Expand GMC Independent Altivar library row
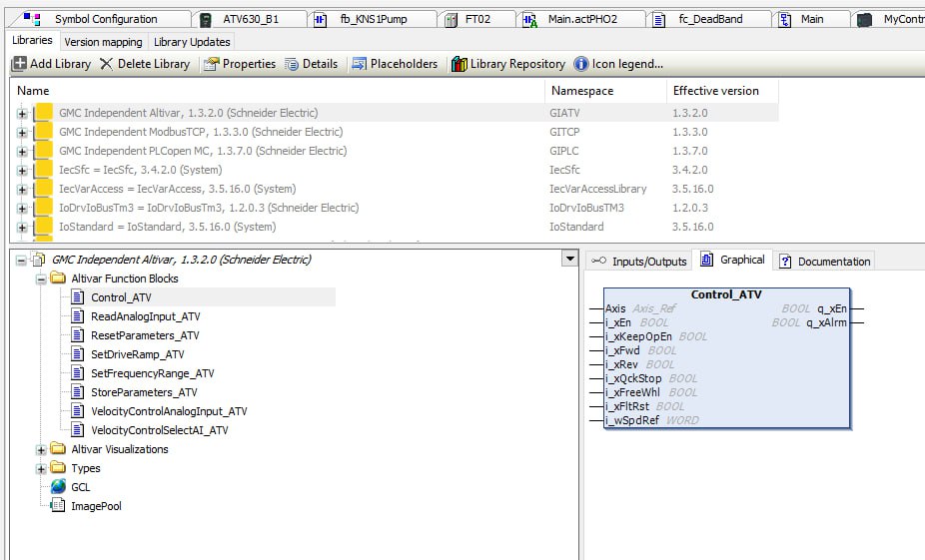925x560 pixels. (x=22, y=113)
